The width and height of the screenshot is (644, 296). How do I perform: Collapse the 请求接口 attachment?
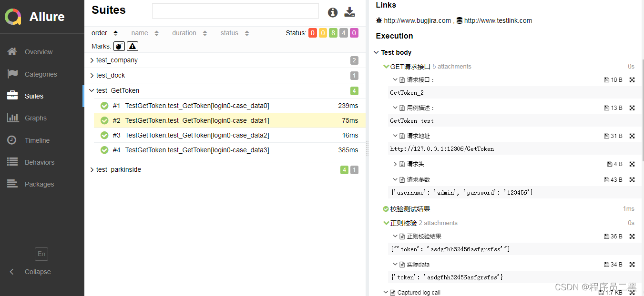(x=414, y=80)
